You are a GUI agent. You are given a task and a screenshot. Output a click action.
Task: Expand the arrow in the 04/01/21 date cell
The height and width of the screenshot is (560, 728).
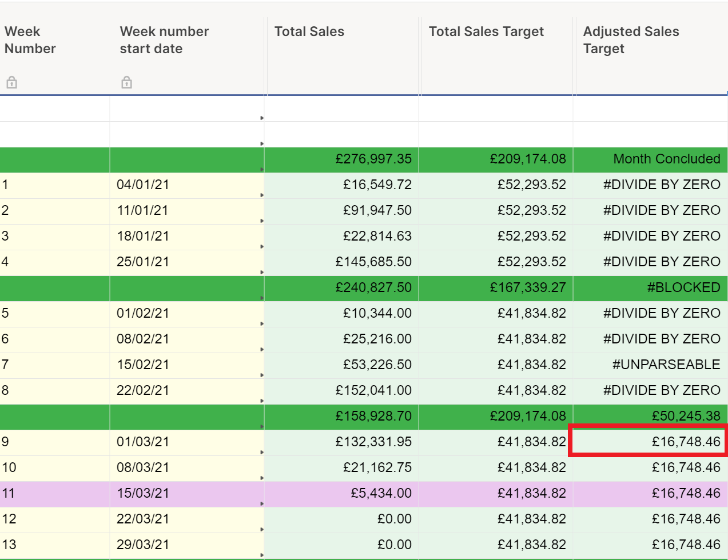coord(262,195)
